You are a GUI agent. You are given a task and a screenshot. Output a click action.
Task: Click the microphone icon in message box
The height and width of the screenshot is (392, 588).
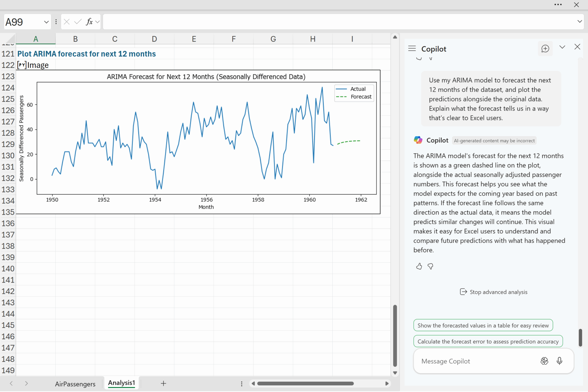coord(559,361)
